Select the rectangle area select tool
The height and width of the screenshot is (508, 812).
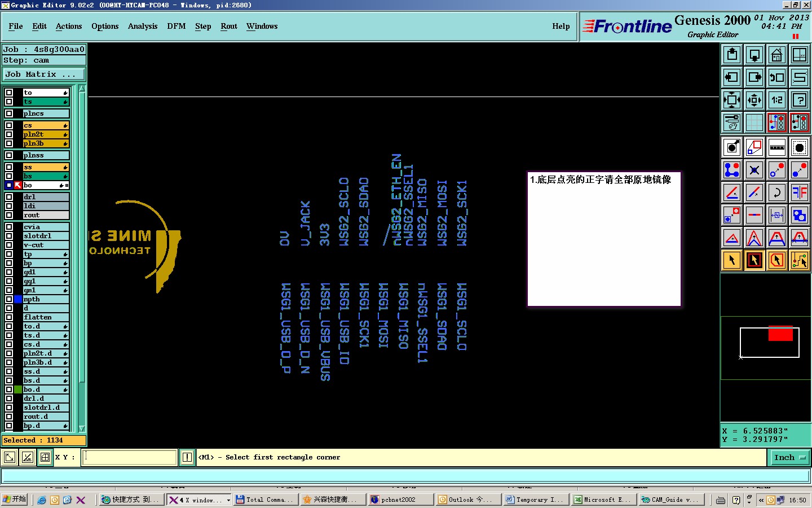pyautogui.click(x=754, y=260)
